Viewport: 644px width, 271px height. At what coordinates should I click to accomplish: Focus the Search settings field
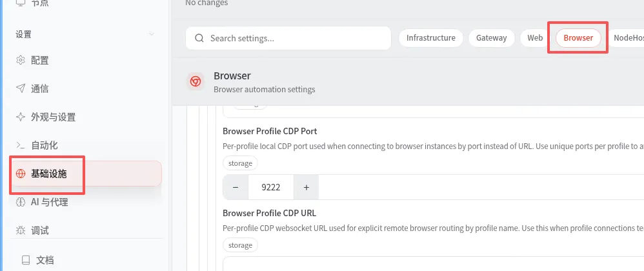tap(297, 38)
